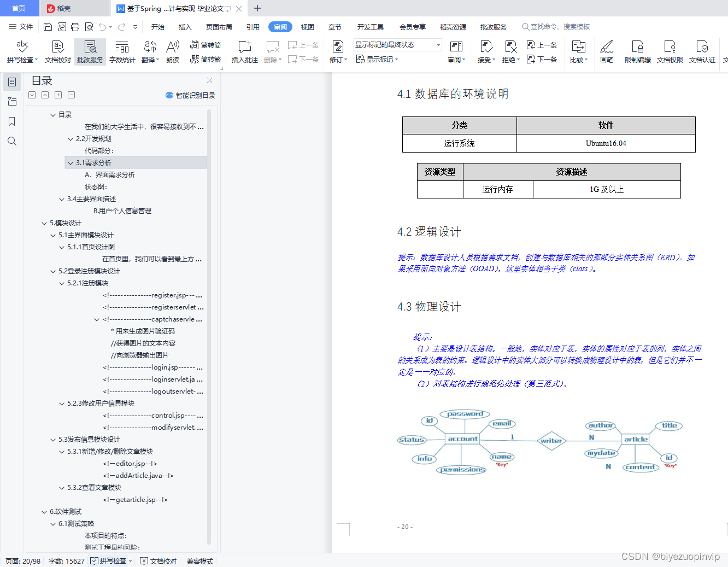728x567 pixels.
Task: Collapse the 2.2开发规划 node
Action: coord(71,139)
